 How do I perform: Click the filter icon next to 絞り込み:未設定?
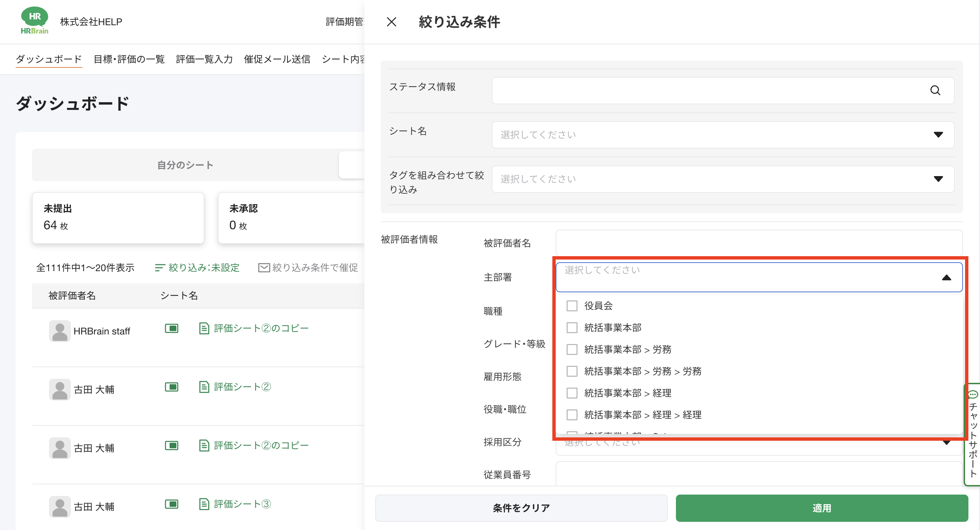[160, 268]
